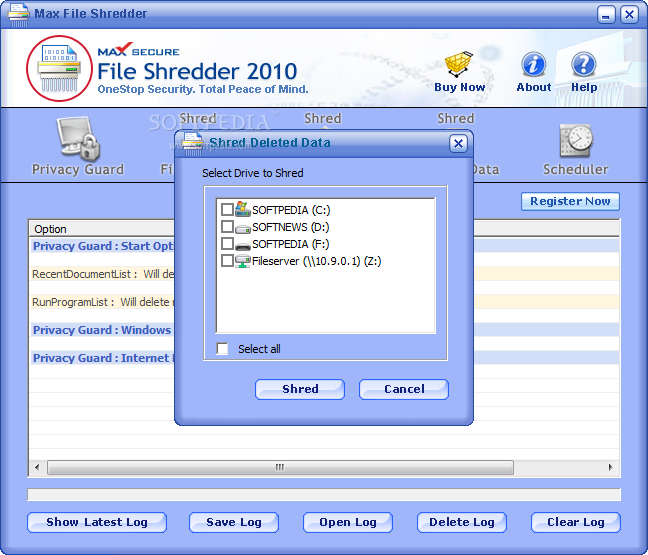Check the Fileserver (Z:) drive checkbox
The height and width of the screenshot is (555, 648).
point(227,260)
